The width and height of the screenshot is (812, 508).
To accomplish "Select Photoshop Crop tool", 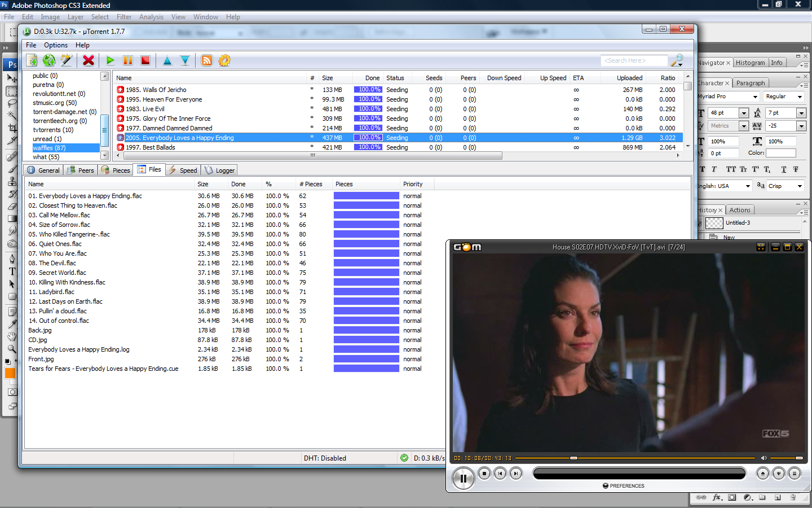I will click(12, 128).
